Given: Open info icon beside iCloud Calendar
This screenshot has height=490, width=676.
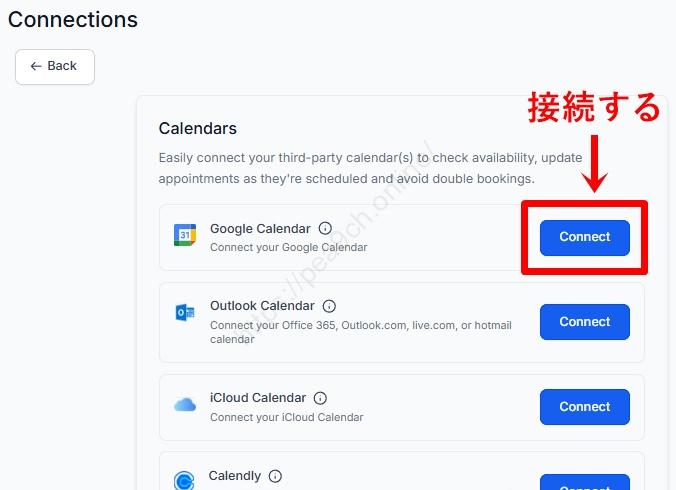Looking at the screenshot, I should [320, 398].
